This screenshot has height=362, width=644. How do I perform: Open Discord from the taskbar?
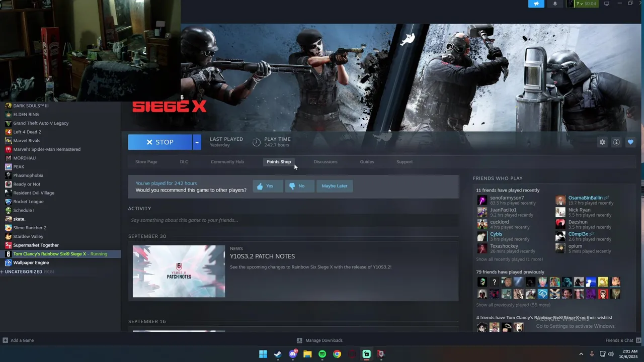click(x=293, y=354)
